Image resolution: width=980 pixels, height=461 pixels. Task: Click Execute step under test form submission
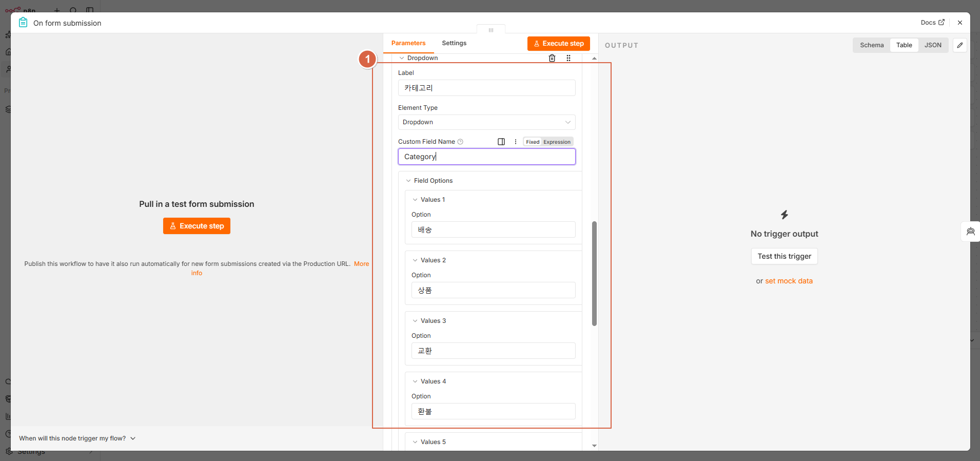click(197, 226)
